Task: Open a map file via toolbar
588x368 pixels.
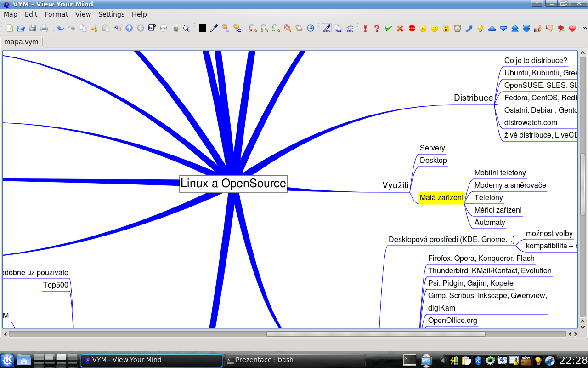Action: (x=21, y=28)
